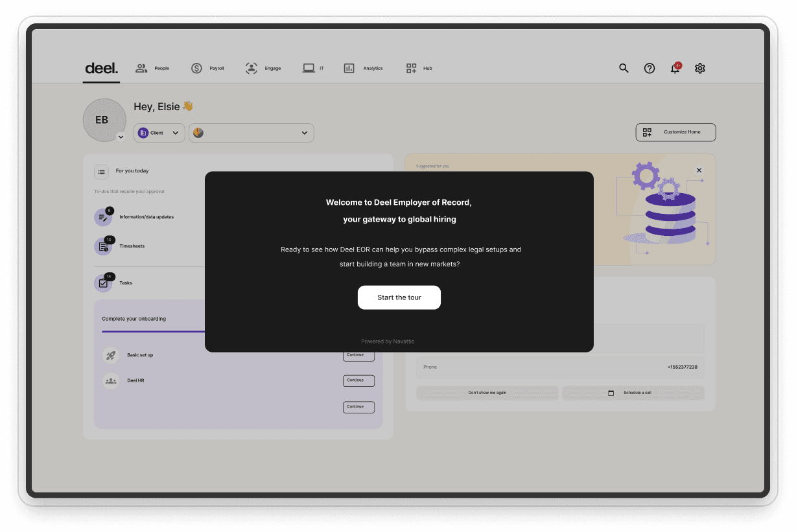Open the Tasks checkbox icon
796x532 pixels.
[103, 283]
